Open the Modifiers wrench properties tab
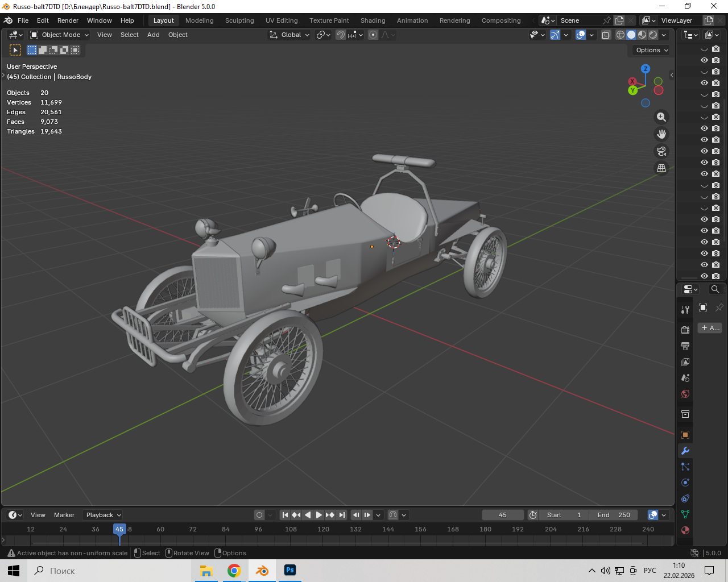Screen dimensions: 728x582 [685, 451]
